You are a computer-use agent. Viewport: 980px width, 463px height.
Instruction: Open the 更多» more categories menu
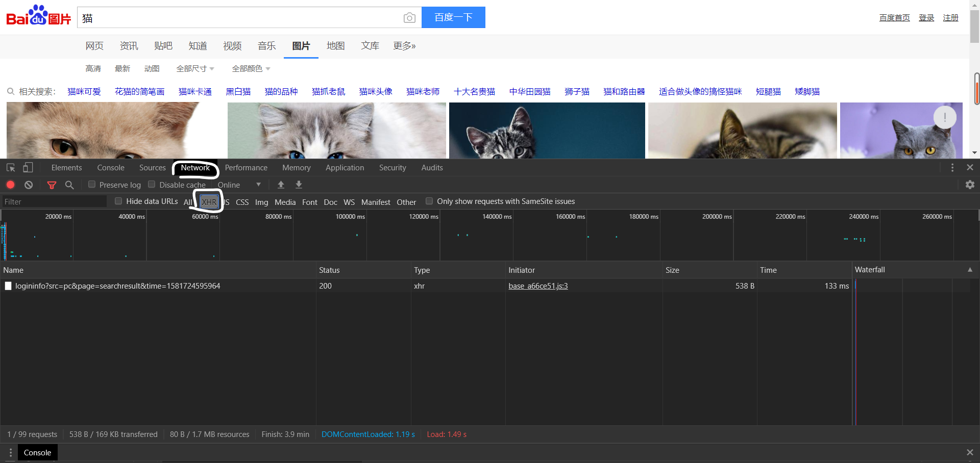coord(404,46)
